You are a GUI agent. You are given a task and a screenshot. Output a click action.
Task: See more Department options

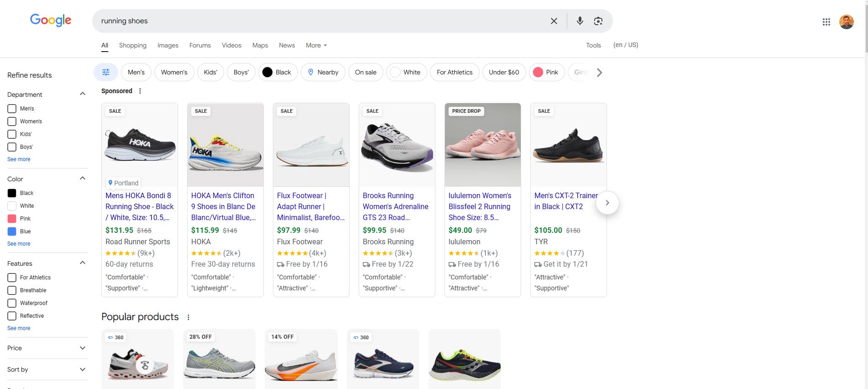coord(19,159)
